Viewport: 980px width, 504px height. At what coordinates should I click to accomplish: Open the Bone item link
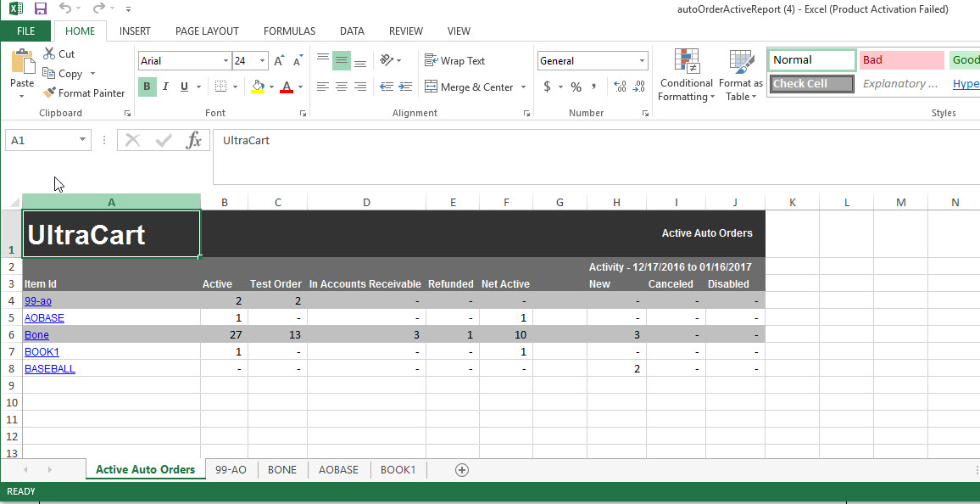pos(36,334)
